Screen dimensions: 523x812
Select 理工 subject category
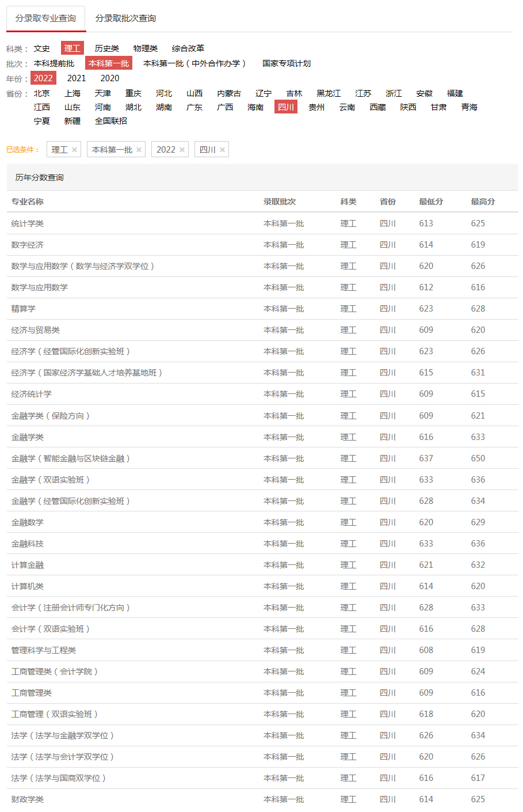click(x=72, y=48)
